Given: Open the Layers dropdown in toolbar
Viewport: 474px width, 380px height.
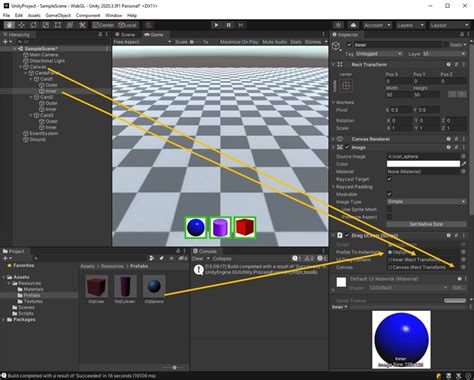Looking at the screenshot, I should 410,25.
